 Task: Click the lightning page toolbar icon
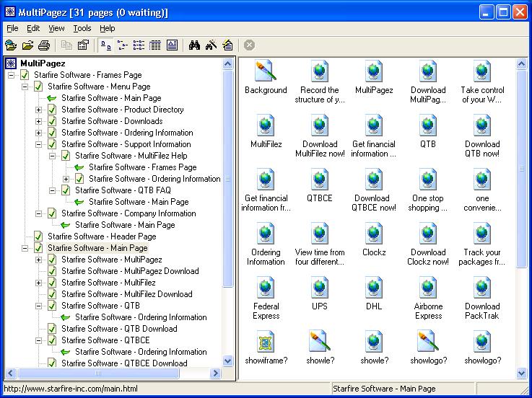point(227,45)
